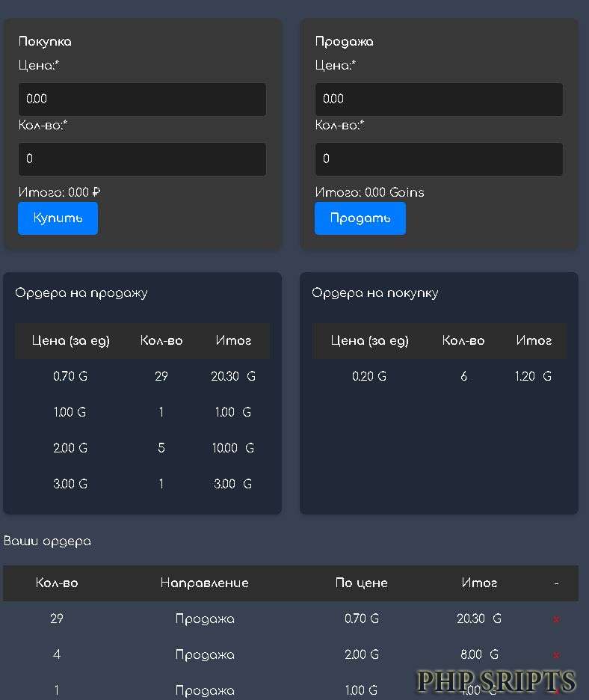Click the Кол-во input in Продажа panel
This screenshot has width=589, height=700.
pos(439,159)
